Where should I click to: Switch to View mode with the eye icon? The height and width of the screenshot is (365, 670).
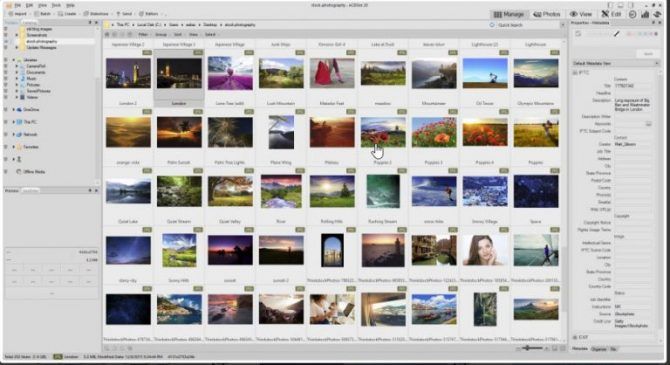(x=581, y=14)
